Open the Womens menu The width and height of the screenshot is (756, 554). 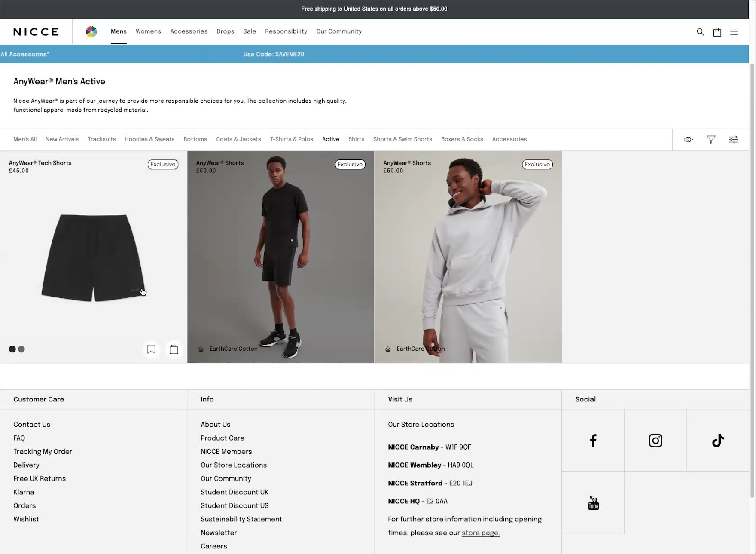click(148, 31)
